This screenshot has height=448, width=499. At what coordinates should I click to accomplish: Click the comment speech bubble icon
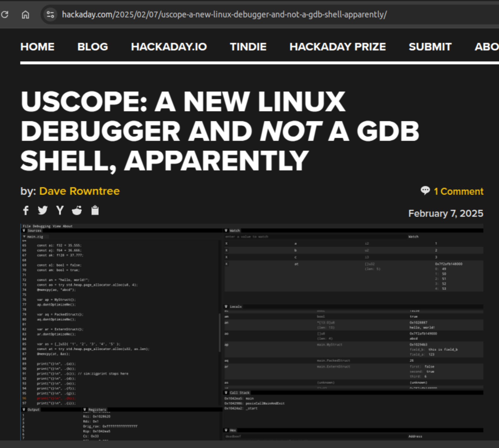tap(425, 191)
